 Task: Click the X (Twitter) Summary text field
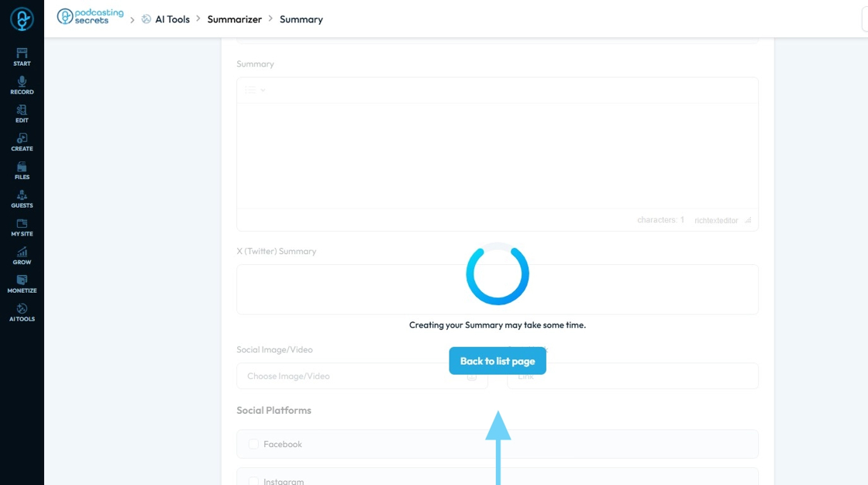coord(498,290)
